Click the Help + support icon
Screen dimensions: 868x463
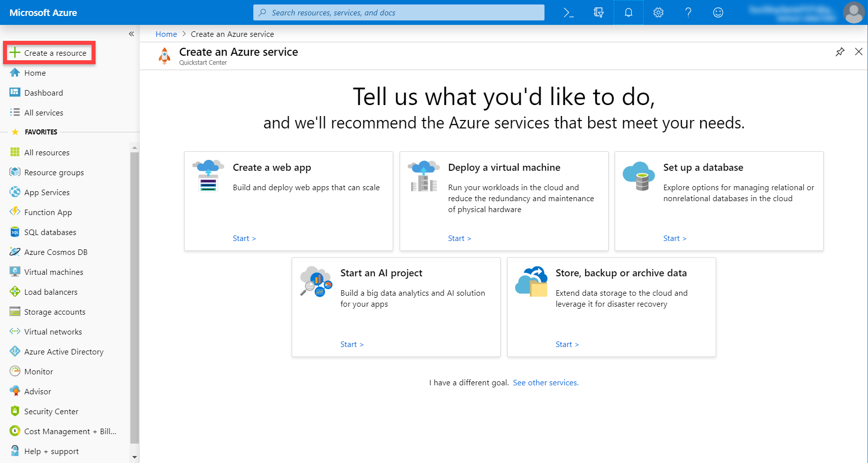click(15, 451)
